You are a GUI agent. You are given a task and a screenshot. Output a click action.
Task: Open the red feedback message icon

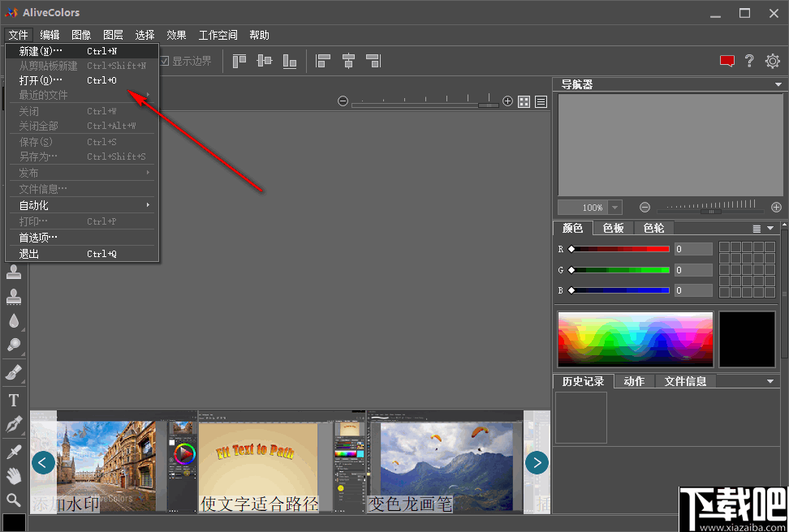click(727, 62)
